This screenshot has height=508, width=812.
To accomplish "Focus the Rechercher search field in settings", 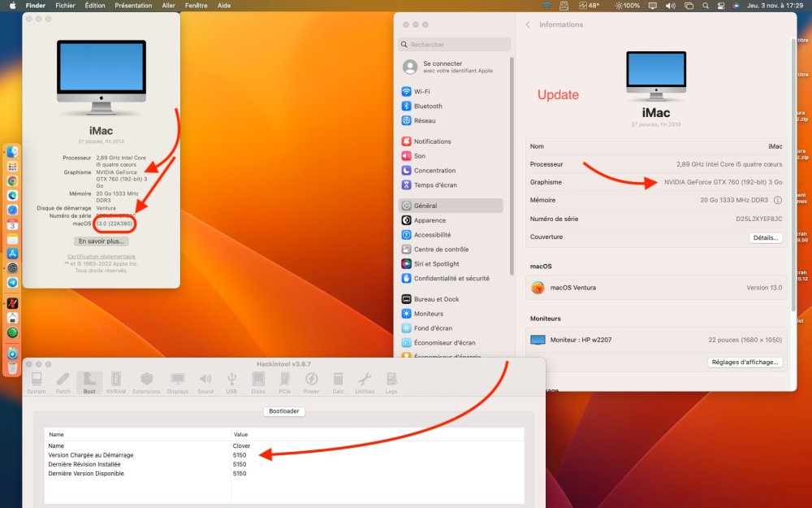I will (x=454, y=45).
